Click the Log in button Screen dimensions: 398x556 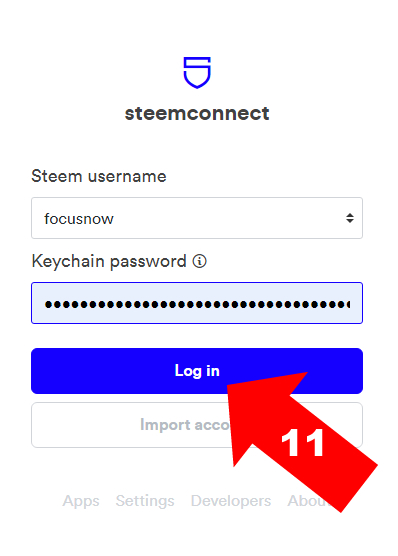coord(197,371)
